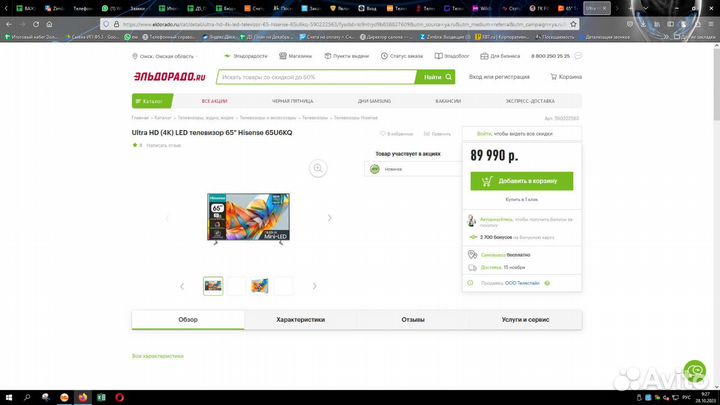
Task: Bookmark this page with the star icon
Action: click(x=573, y=24)
